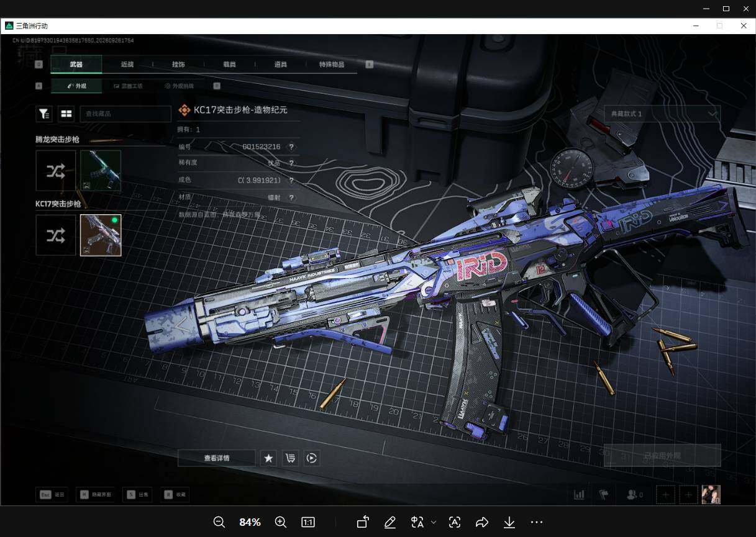
Task: Click the 隐藏界面 button
Action: (x=96, y=495)
